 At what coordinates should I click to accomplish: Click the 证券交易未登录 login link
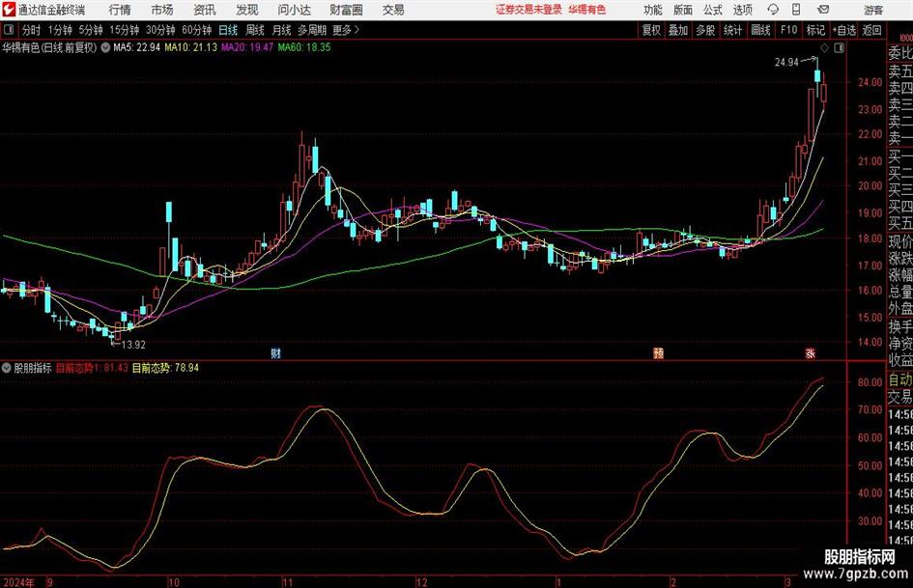[x=528, y=10]
